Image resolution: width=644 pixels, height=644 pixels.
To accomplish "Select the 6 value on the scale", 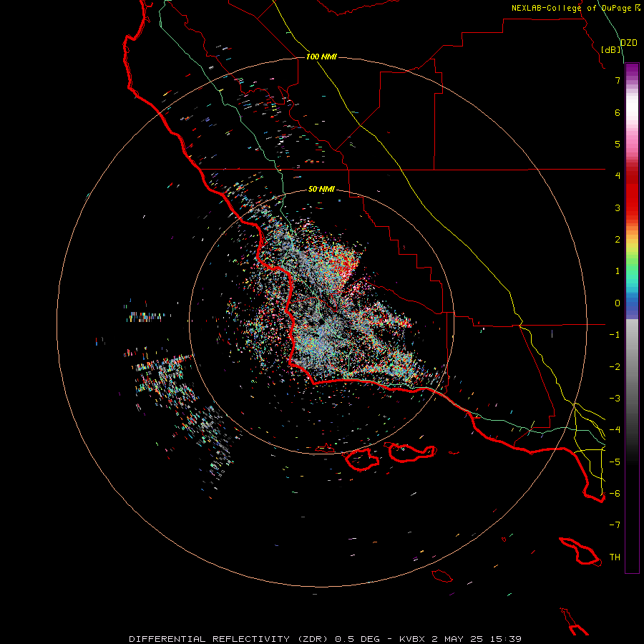I will [618, 112].
